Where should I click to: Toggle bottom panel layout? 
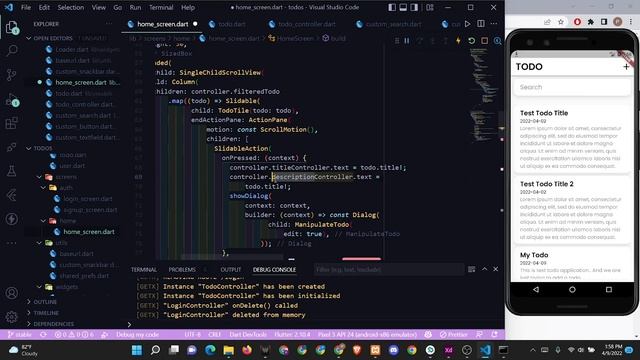[403, 7]
